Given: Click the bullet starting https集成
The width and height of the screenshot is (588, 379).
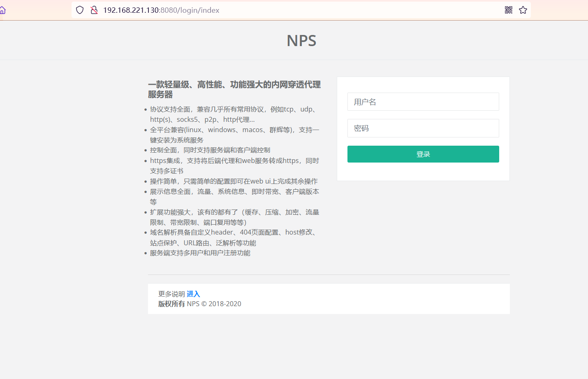Looking at the screenshot, I should pos(234,166).
